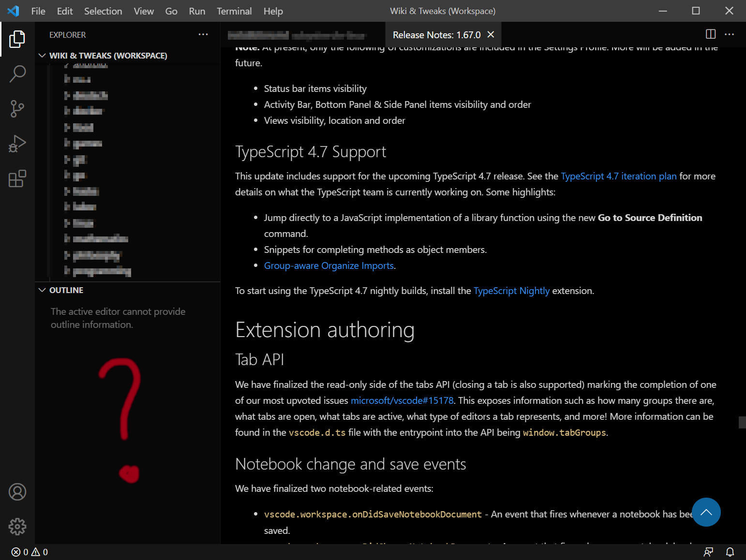Screen dimensions: 746x560
Task: Click the scroll-to-top round button
Action: click(706, 512)
